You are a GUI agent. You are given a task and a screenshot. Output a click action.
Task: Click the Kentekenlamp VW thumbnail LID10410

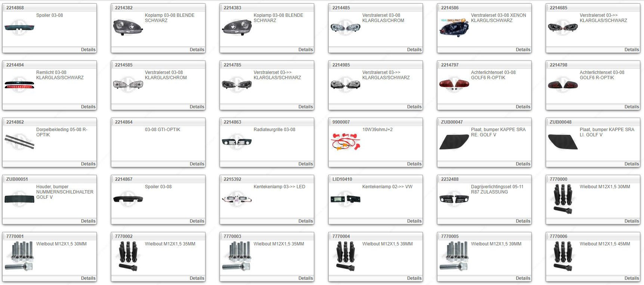[346, 199]
